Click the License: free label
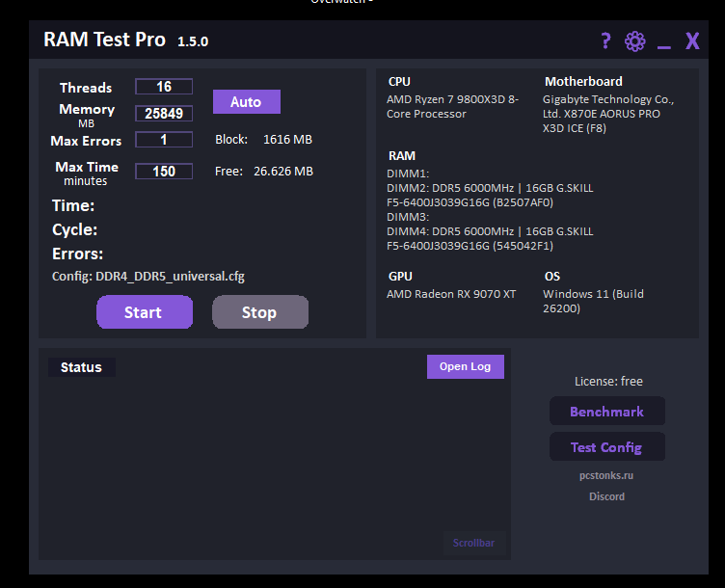Viewport: 725px width, 588px height. click(x=608, y=382)
